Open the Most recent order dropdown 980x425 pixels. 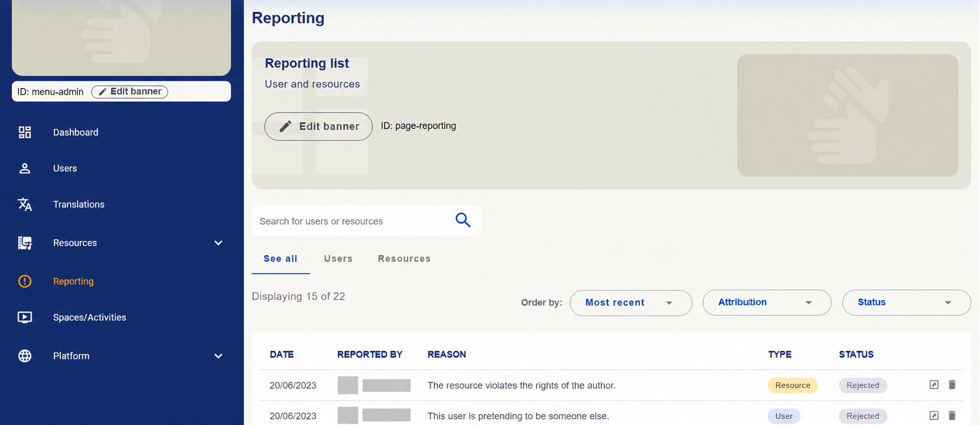(631, 303)
